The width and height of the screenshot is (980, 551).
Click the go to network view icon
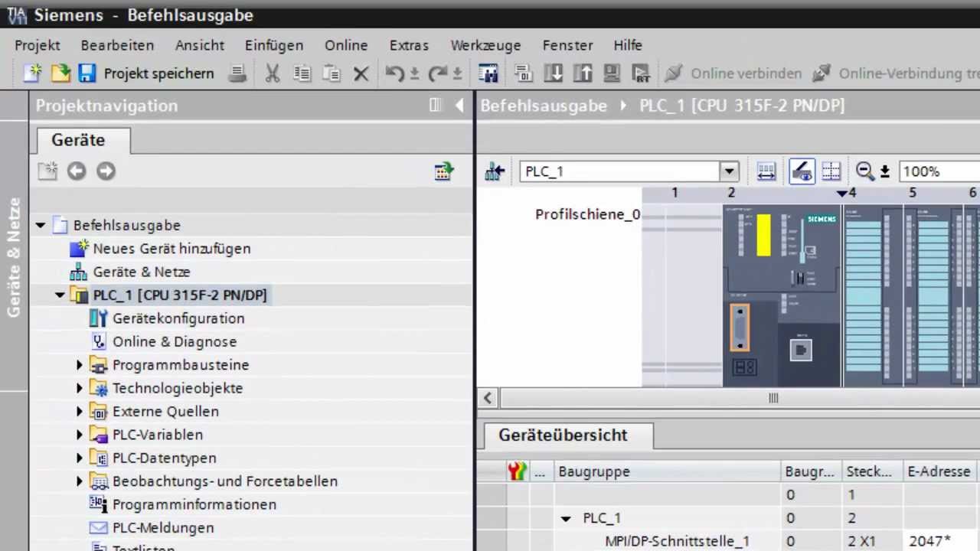tap(495, 171)
